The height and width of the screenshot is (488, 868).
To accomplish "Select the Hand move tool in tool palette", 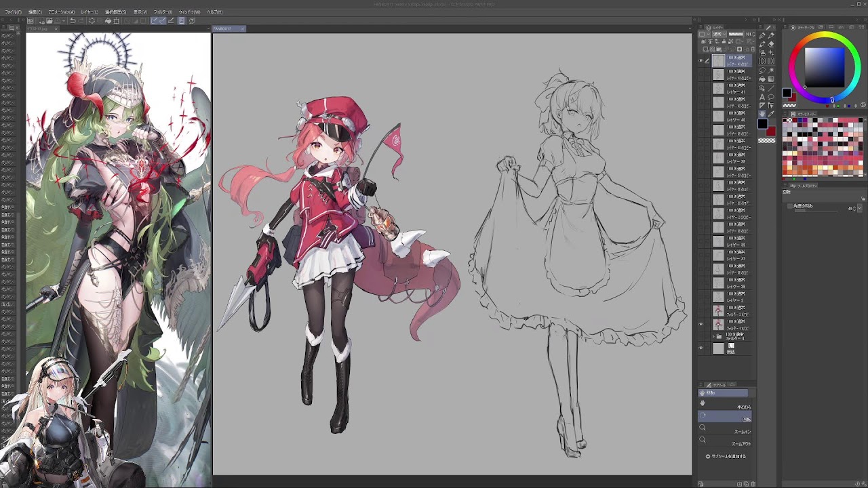I will [x=762, y=114].
